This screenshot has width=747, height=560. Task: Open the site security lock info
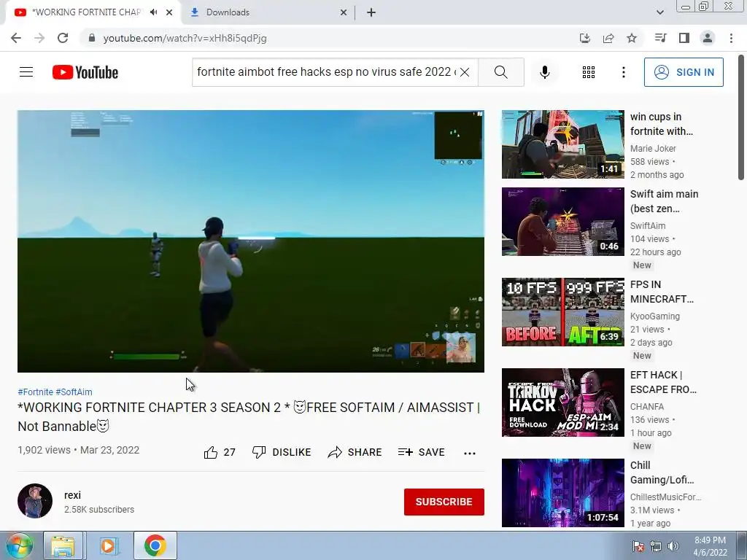(92, 38)
